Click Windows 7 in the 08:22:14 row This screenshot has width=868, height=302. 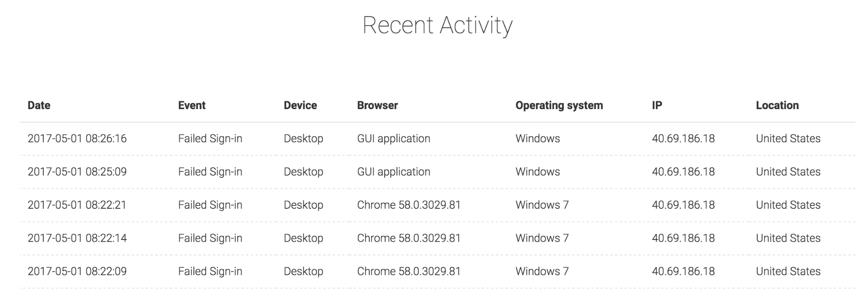tap(542, 238)
